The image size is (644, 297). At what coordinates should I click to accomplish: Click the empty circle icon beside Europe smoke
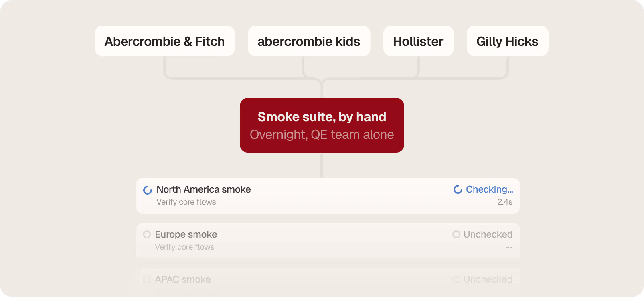tap(147, 234)
